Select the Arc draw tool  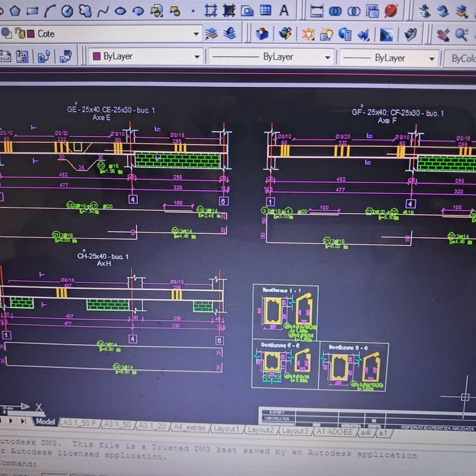coord(50,11)
